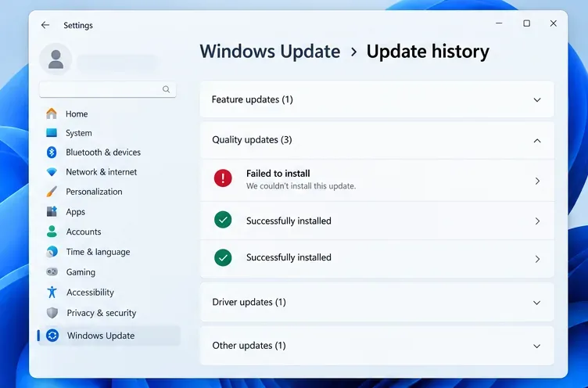The height and width of the screenshot is (388, 588).
Task: Maximize the Settings window
Action: click(x=526, y=23)
